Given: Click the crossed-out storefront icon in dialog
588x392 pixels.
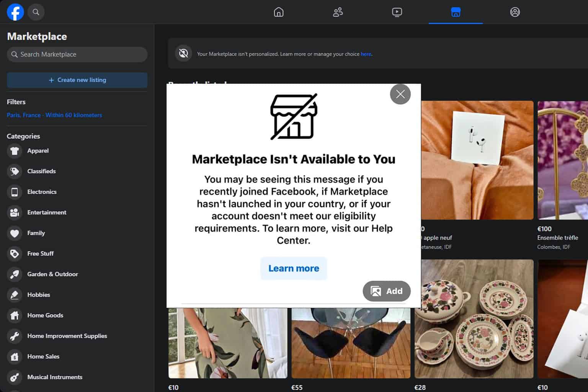Looking at the screenshot, I should pos(294,116).
